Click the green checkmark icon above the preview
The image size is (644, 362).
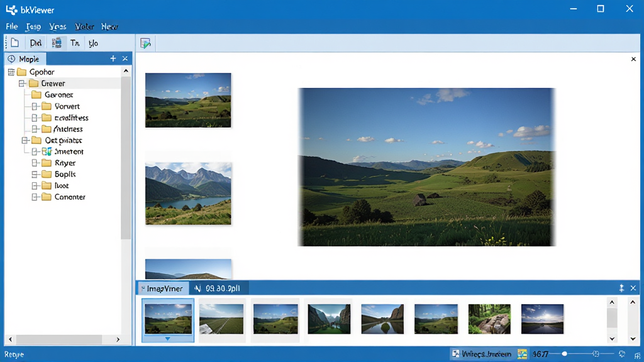click(145, 43)
